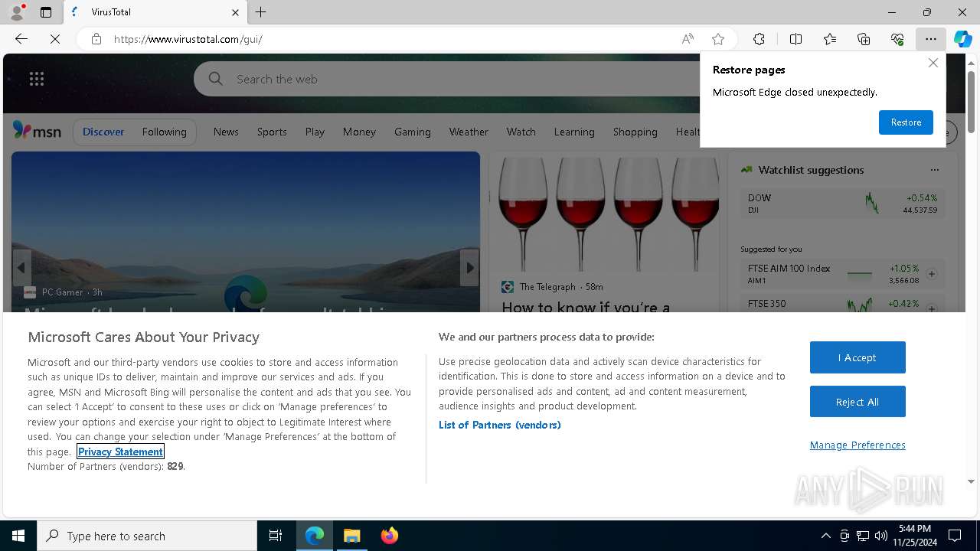Open Watchlist suggestions more options
The image size is (980, 551).
[934, 170]
